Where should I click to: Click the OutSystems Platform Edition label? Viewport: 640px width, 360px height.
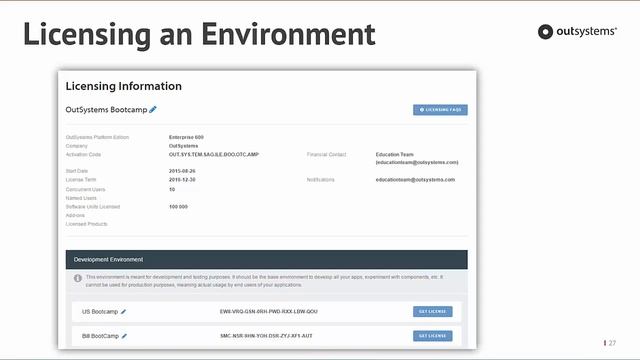coord(97,137)
